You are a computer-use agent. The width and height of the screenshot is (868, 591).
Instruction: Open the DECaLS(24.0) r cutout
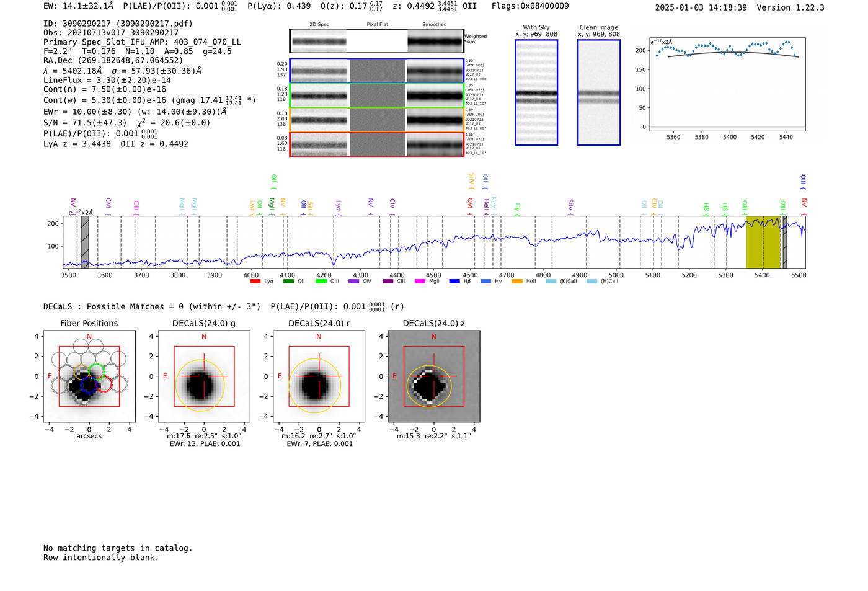pyautogui.click(x=319, y=376)
